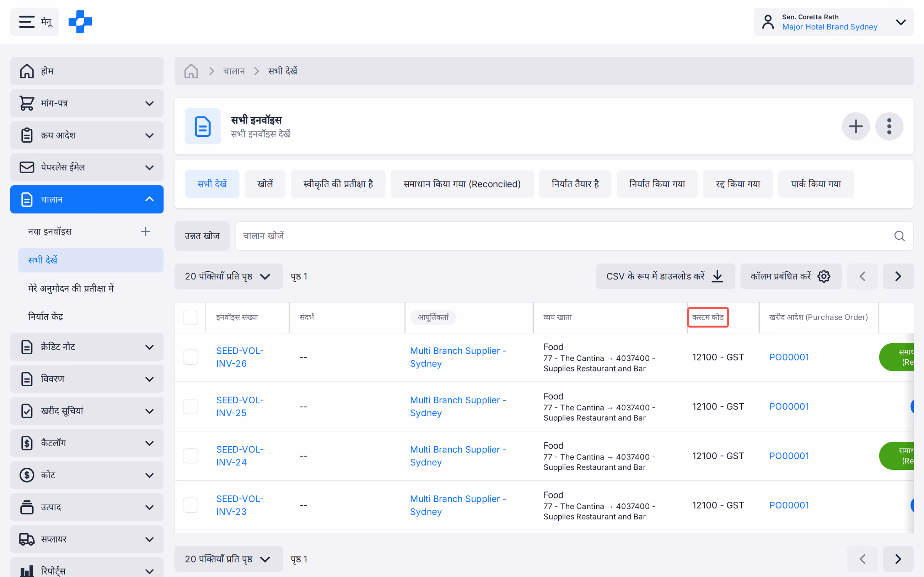This screenshot has width=924, height=577.
Task: Click the plus icon to add an invoice
Action: (x=856, y=126)
